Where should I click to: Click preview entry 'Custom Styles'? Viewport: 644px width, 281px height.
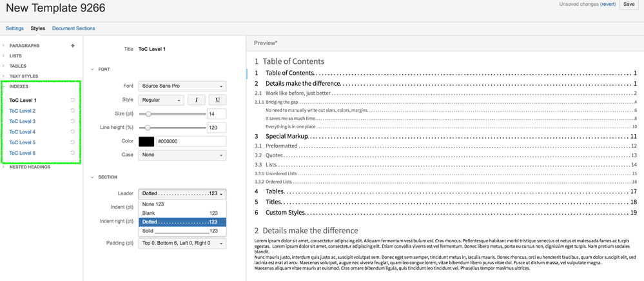286,213
